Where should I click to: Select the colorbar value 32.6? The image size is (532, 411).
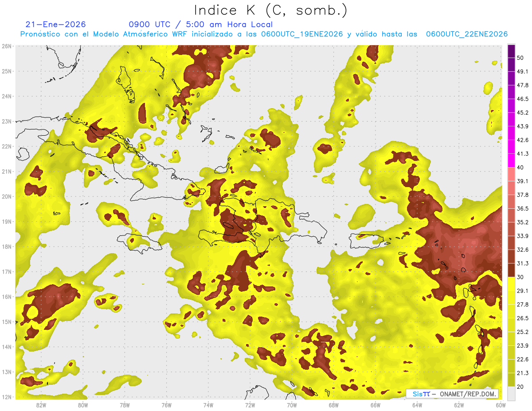(522, 250)
